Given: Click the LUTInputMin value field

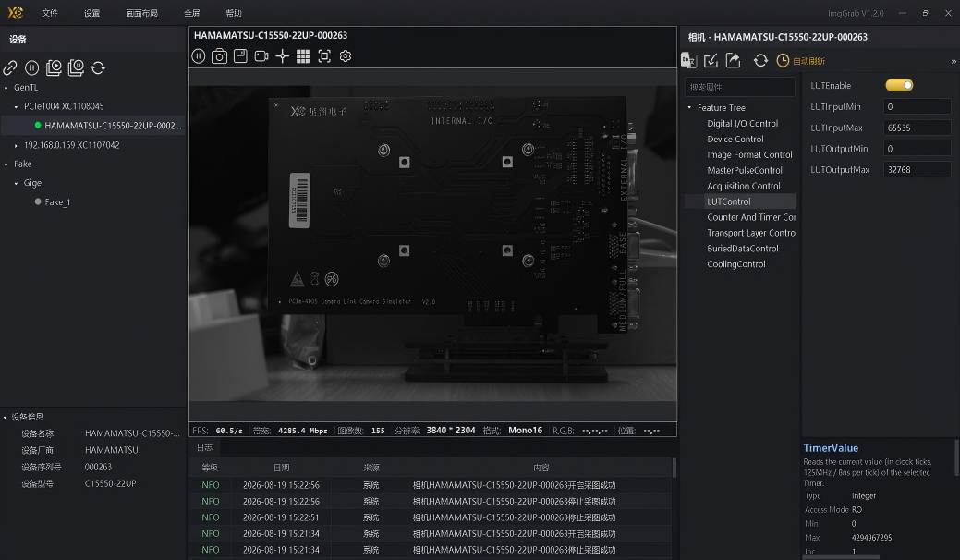Looking at the screenshot, I should (x=917, y=106).
